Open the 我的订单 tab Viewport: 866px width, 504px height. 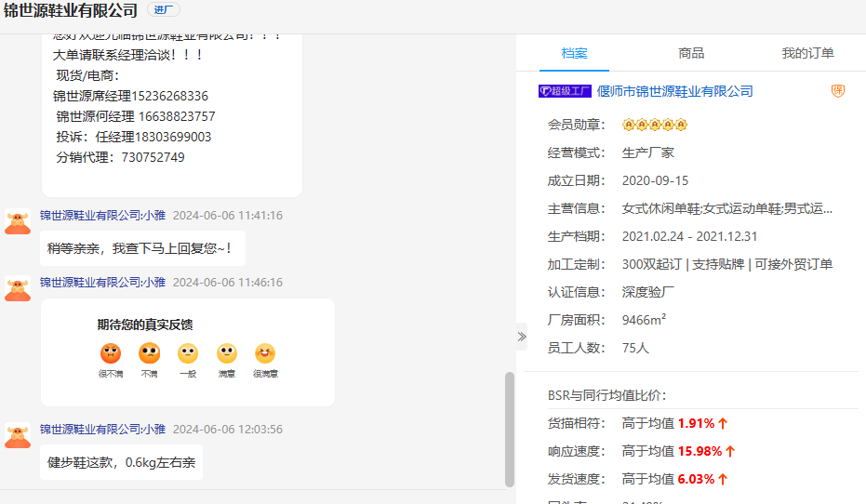pos(807,54)
